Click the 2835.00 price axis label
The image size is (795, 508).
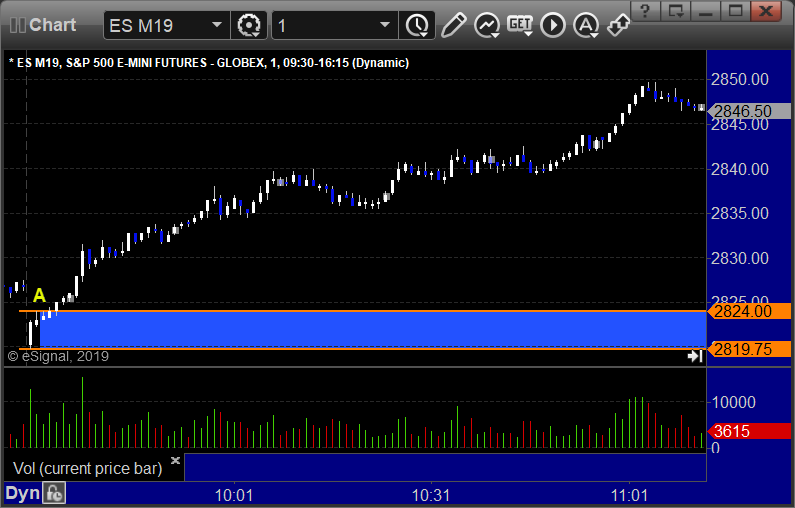tap(740, 213)
